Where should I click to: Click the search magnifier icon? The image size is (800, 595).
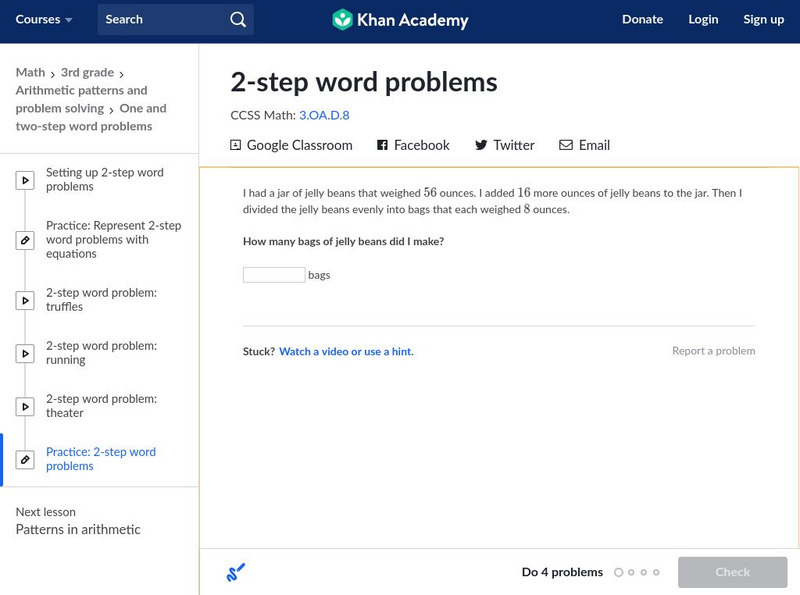[x=237, y=20]
